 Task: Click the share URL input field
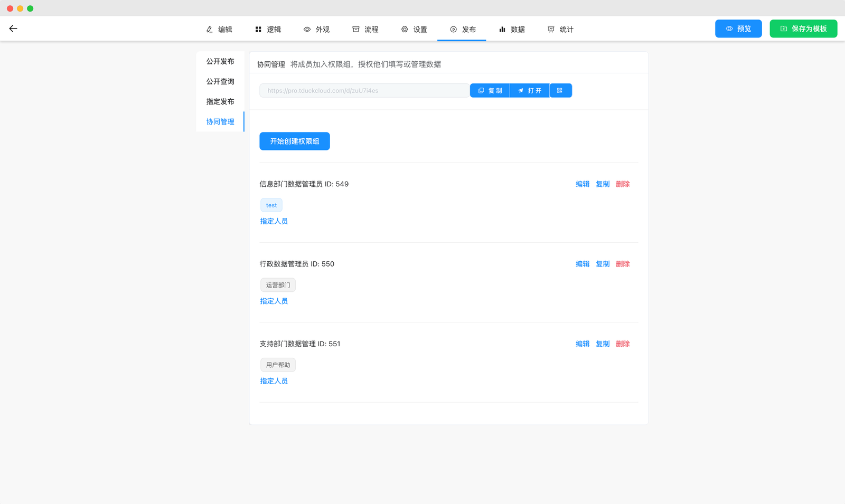pos(364,91)
